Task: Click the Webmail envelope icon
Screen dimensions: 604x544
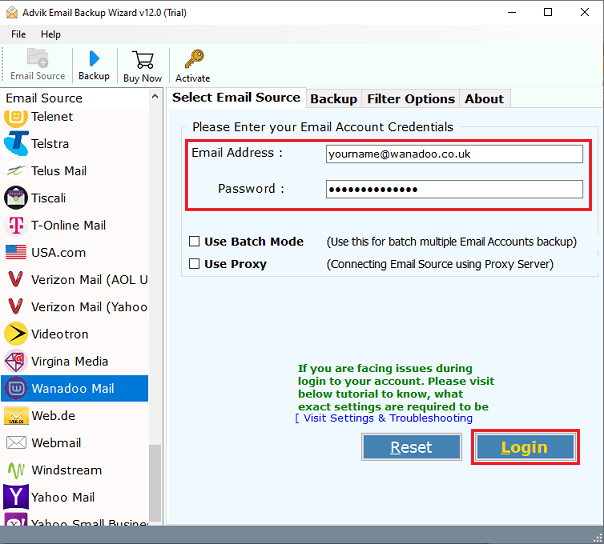Action: pyautogui.click(x=16, y=443)
